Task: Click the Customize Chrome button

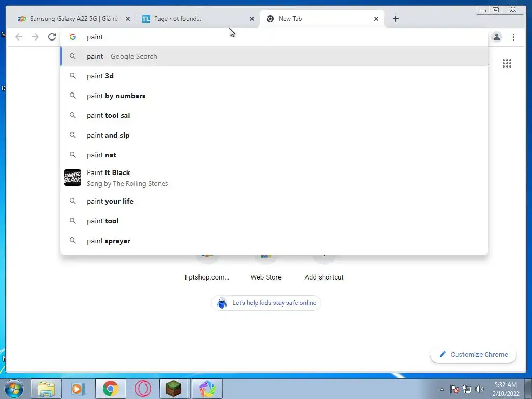Action: tap(473, 354)
